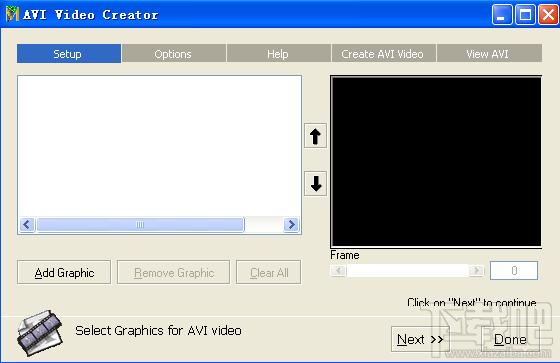Click the Frame slider track
The height and width of the screenshot is (363, 560).
407,270
